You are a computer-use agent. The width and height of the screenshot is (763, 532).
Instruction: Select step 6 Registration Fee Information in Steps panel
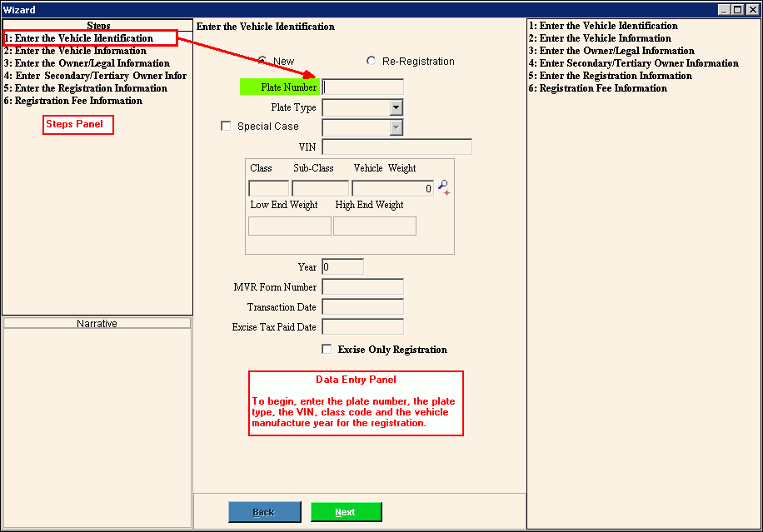(73, 101)
